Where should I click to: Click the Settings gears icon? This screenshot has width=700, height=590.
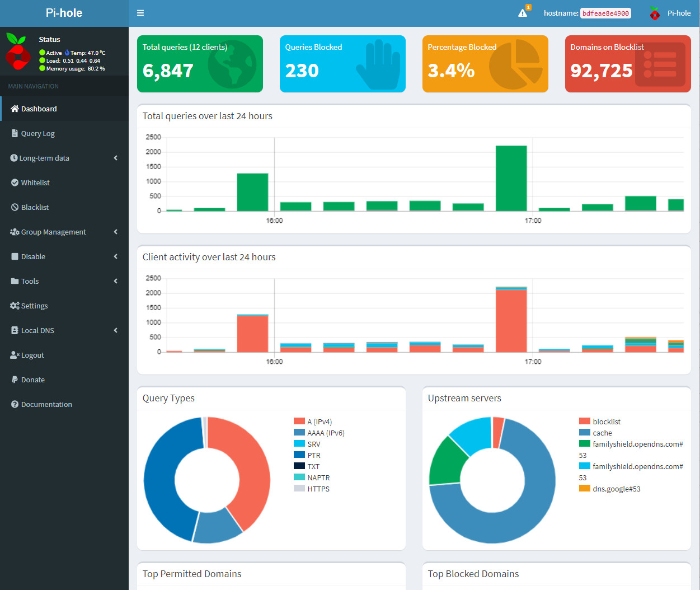pyautogui.click(x=15, y=306)
